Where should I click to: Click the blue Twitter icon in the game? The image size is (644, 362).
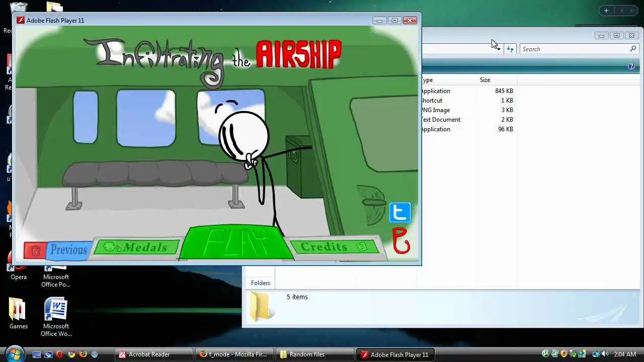click(400, 213)
